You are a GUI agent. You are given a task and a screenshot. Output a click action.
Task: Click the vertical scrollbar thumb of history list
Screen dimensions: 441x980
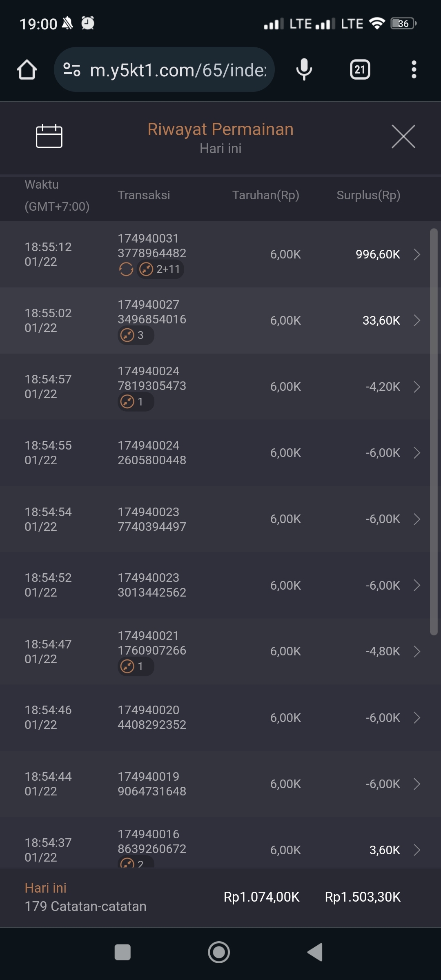[434, 432]
